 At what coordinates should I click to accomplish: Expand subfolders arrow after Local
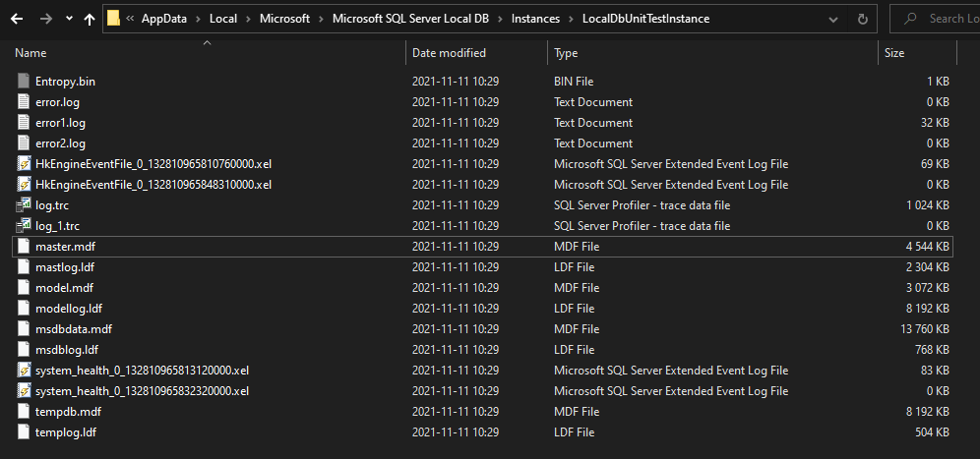pos(249,19)
